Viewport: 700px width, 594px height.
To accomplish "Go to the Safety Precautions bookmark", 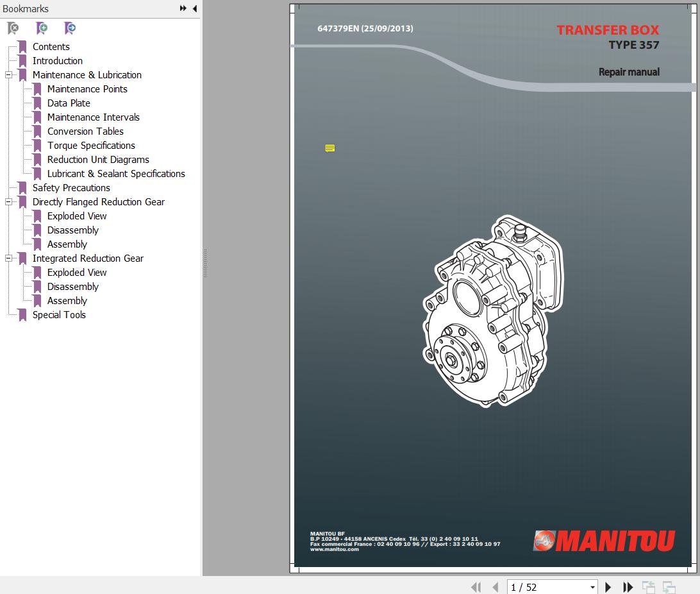I will pos(71,187).
